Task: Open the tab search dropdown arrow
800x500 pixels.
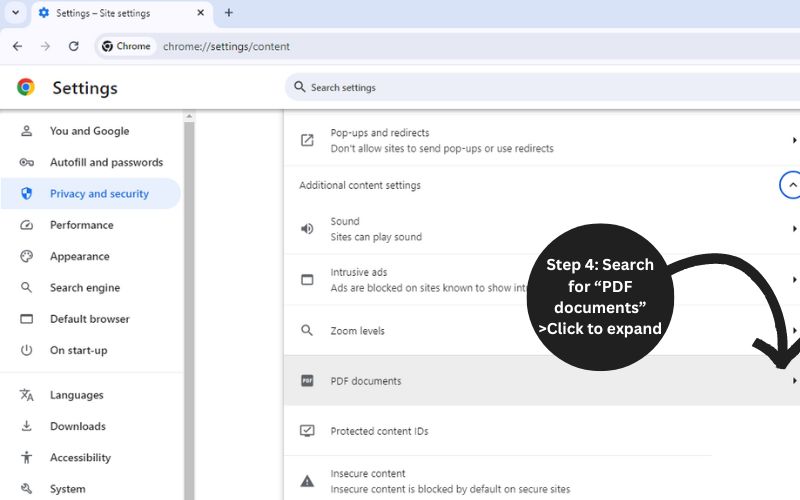Action: [x=15, y=13]
